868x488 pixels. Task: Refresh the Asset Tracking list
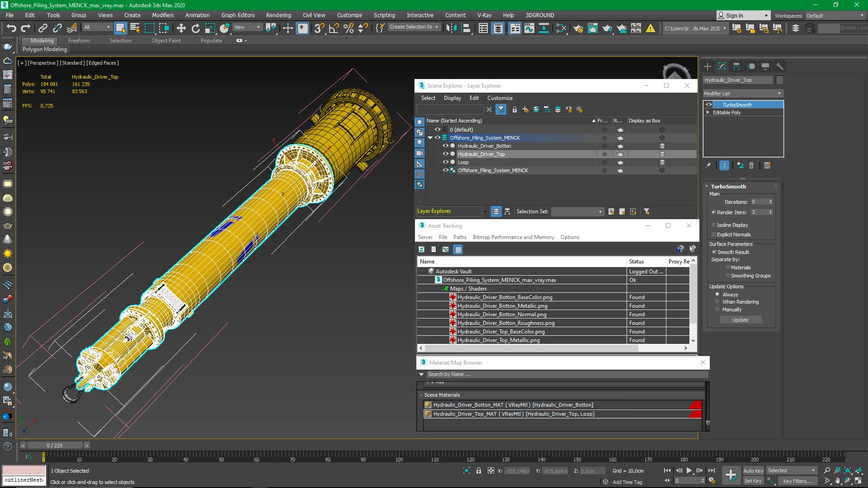pos(421,249)
